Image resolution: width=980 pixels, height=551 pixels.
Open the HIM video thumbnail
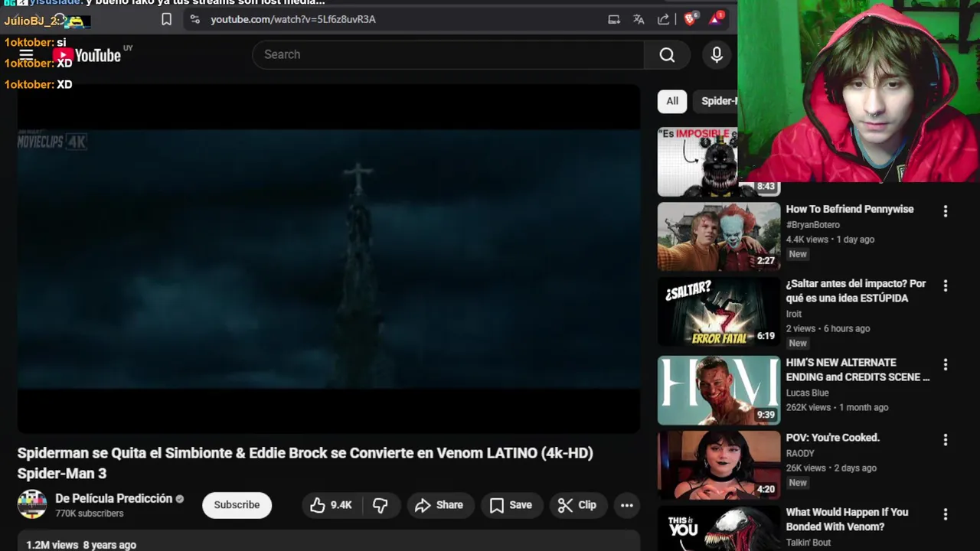pos(719,390)
